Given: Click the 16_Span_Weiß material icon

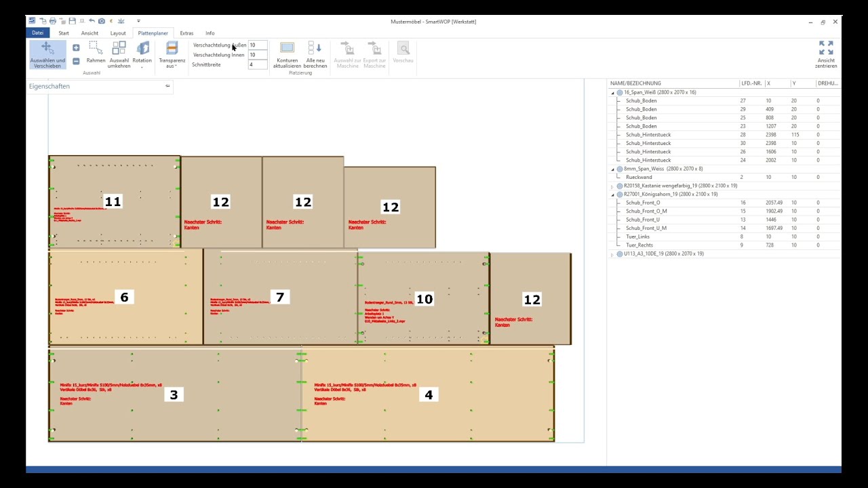Looking at the screenshot, I should tap(620, 93).
